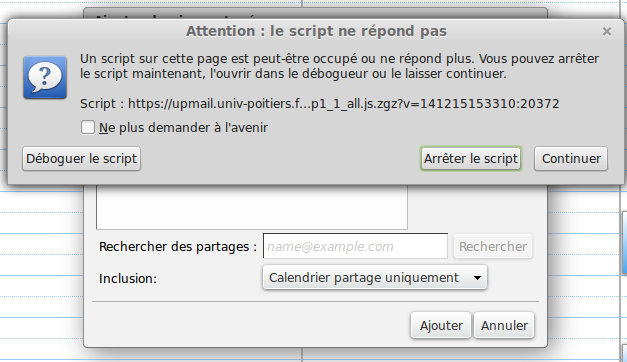Open the 'Calendrier partage uniquement' dropdown
This screenshot has height=362, width=627.
tap(375, 277)
